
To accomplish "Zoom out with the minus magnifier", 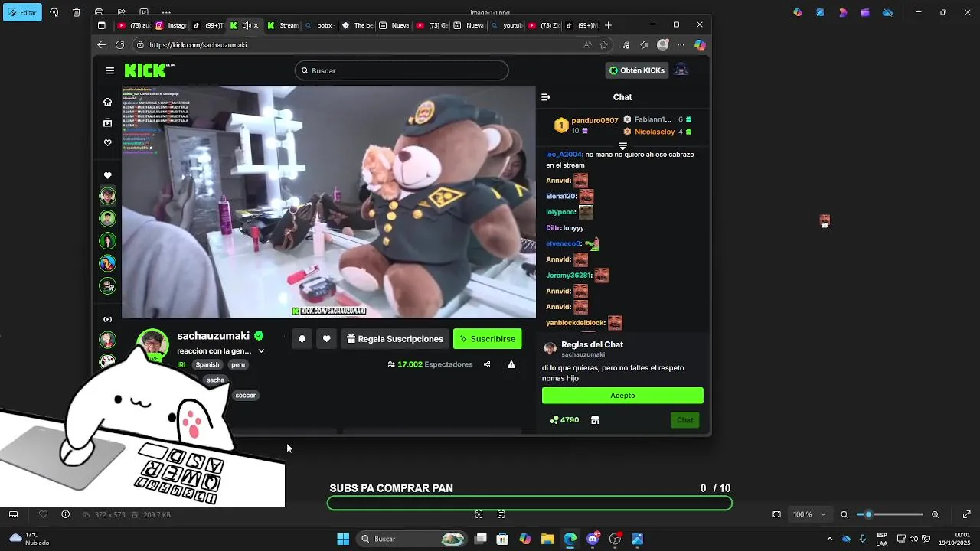I will (x=844, y=514).
